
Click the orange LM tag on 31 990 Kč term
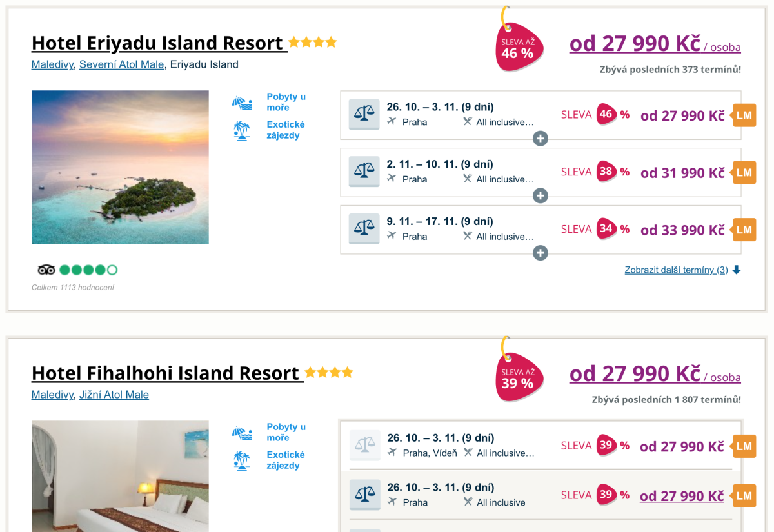[744, 172]
